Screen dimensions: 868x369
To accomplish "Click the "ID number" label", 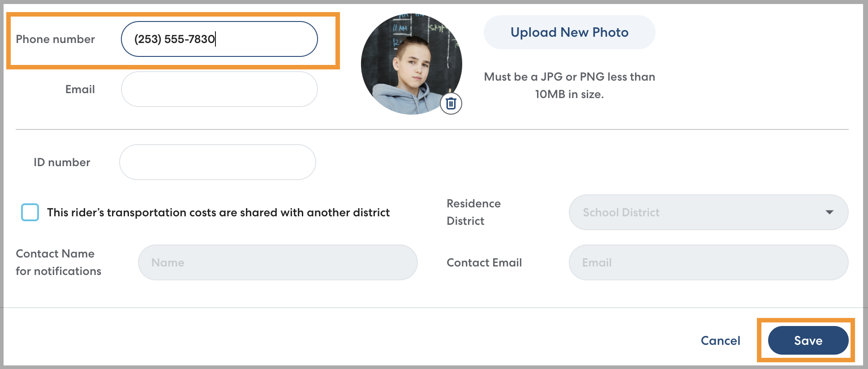I will tap(62, 162).
